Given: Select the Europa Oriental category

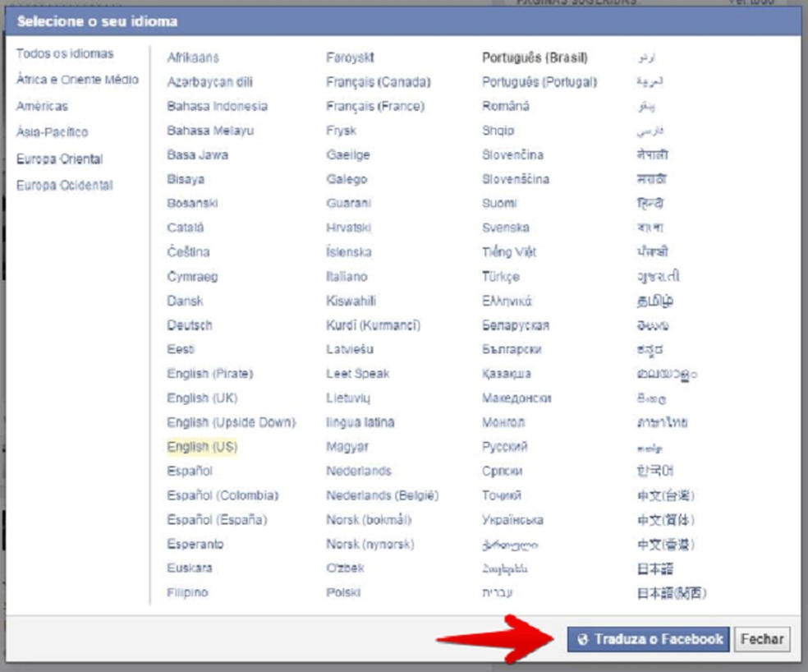Looking at the screenshot, I should point(60,159).
